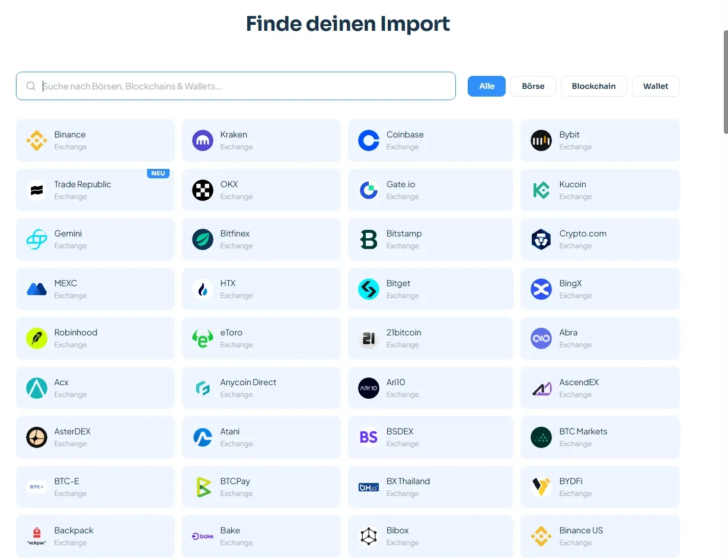Screen dimensions: 728x560
Task: Select the Börse filter tab
Action: (533, 86)
